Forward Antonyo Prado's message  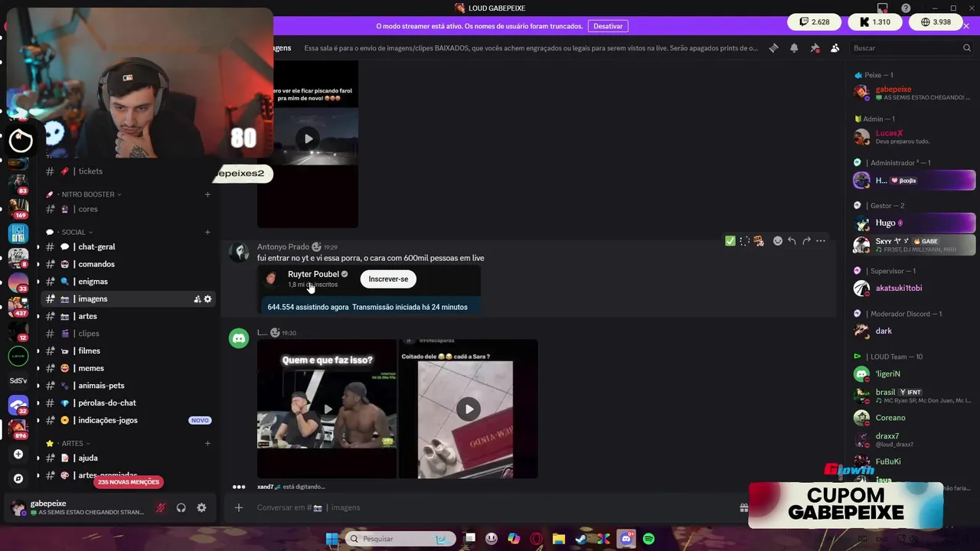806,241
